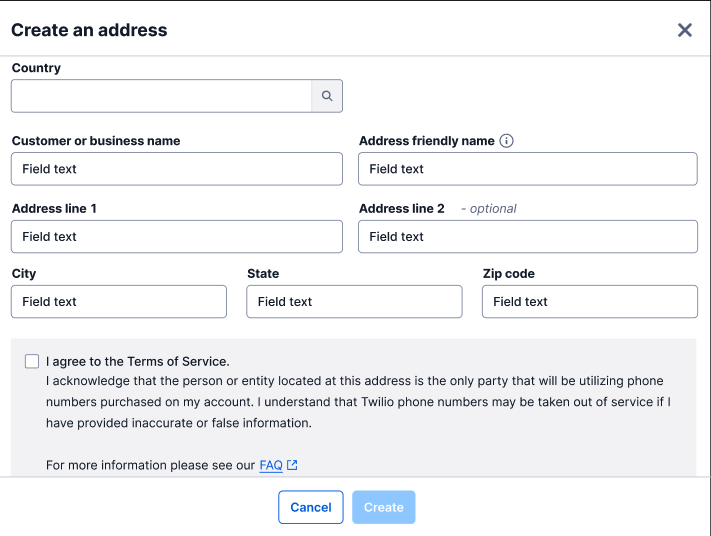The width and height of the screenshot is (711, 536).
Task: Click the search icon in Country field
Action: click(327, 97)
